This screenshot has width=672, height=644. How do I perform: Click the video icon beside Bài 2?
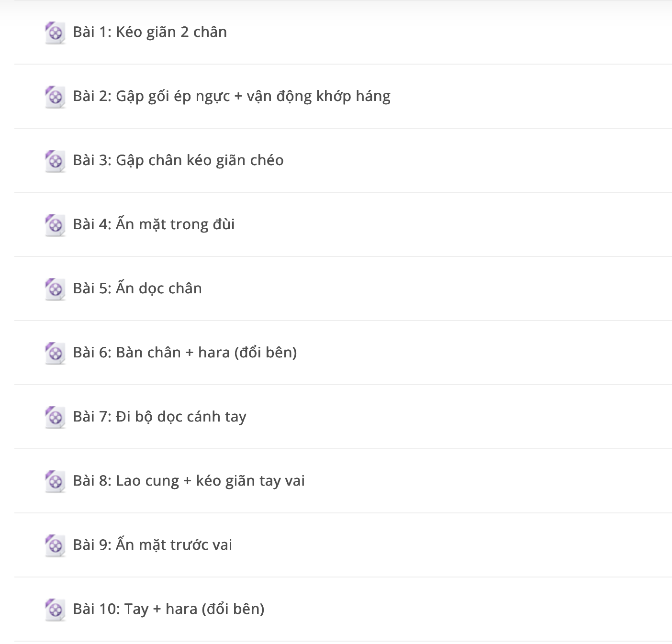(x=55, y=97)
